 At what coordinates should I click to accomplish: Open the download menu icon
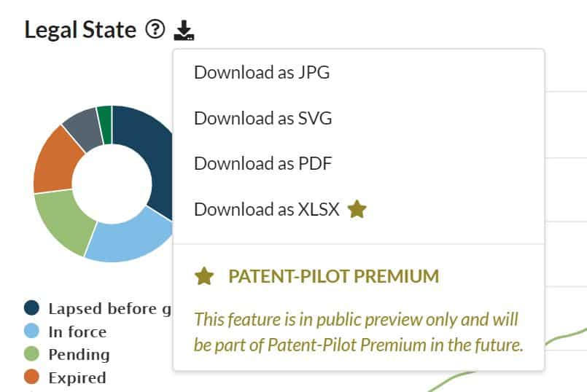click(184, 31)
